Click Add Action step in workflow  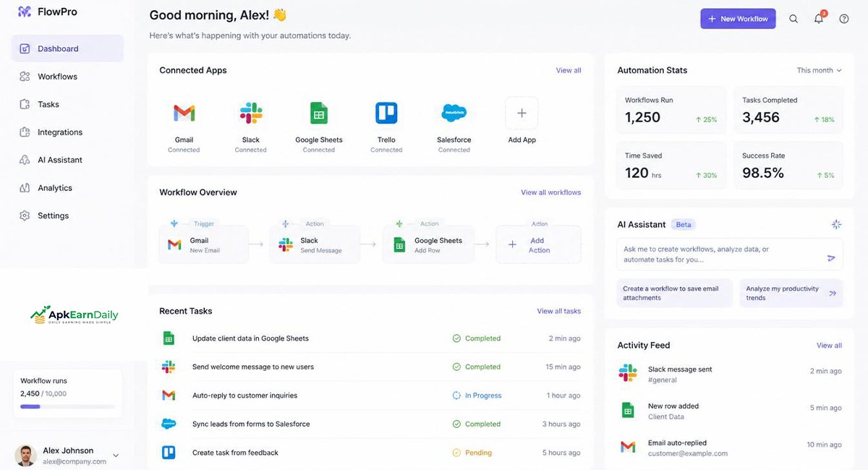point(539,245)
